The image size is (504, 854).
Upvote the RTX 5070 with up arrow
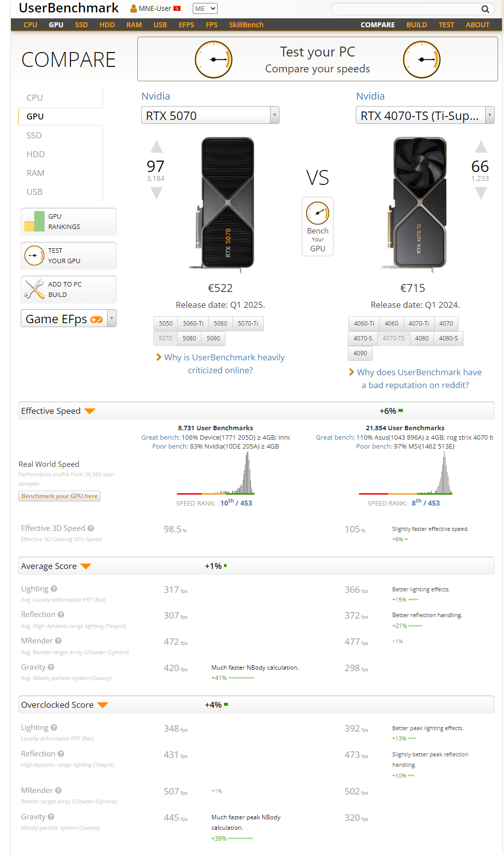pyautogui.click(x=156, y=146)
